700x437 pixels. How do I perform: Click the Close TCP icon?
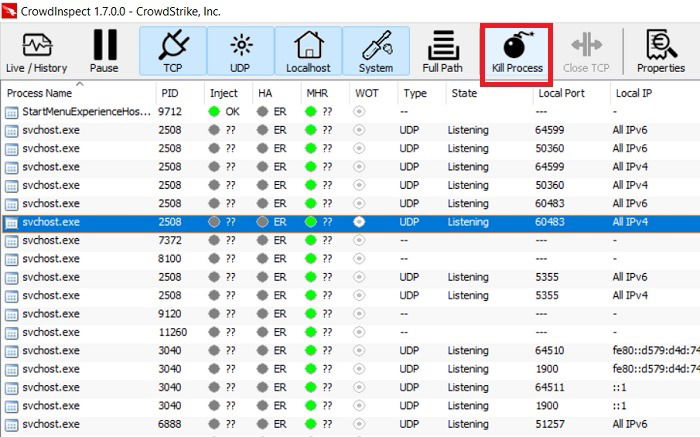586,45
